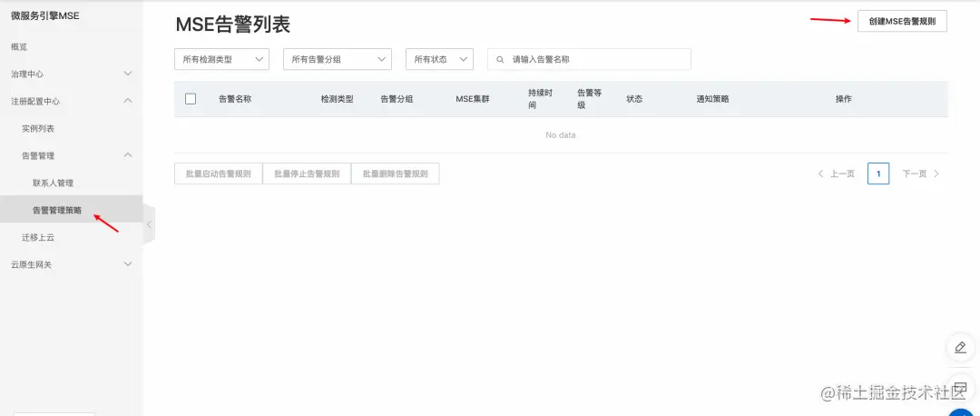The width and height of the screenshot is (980, 416).
Task: Open the 所有告警分组 dropdown
Action: pos(338,59)
